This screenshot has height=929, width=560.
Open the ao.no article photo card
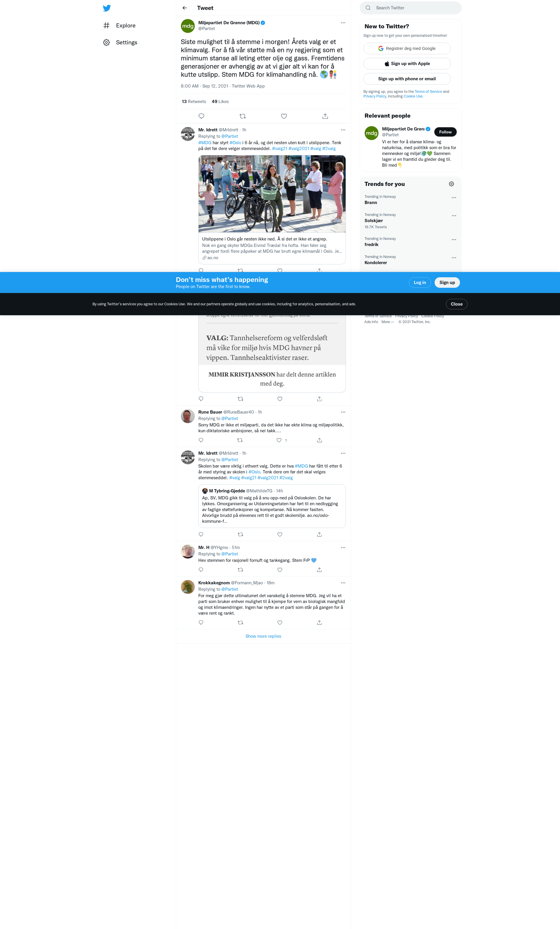coord(272,194)
